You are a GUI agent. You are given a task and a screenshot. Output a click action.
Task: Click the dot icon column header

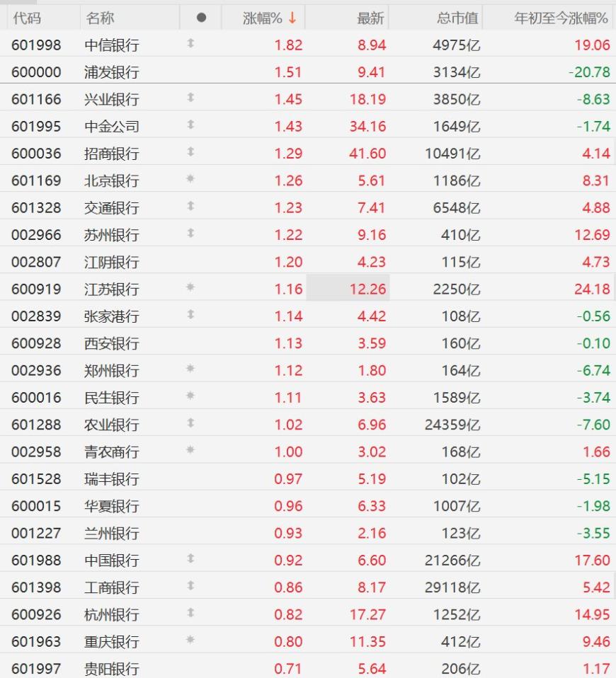tap(201, 18)
